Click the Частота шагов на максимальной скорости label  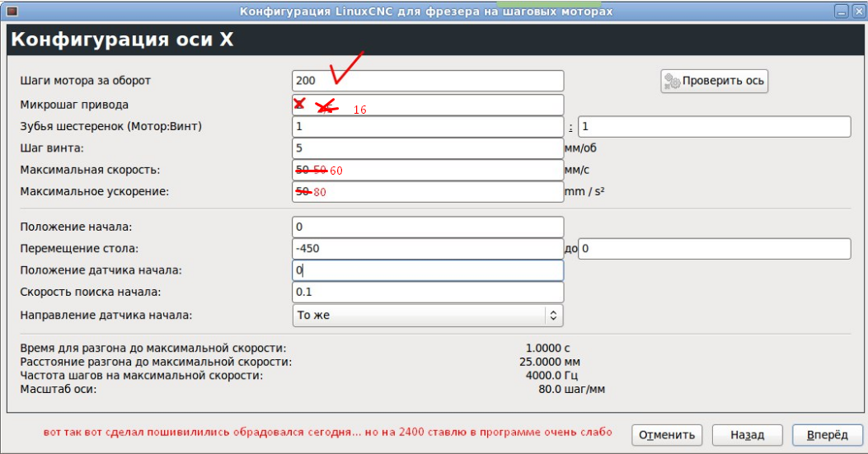click(142, 376)
